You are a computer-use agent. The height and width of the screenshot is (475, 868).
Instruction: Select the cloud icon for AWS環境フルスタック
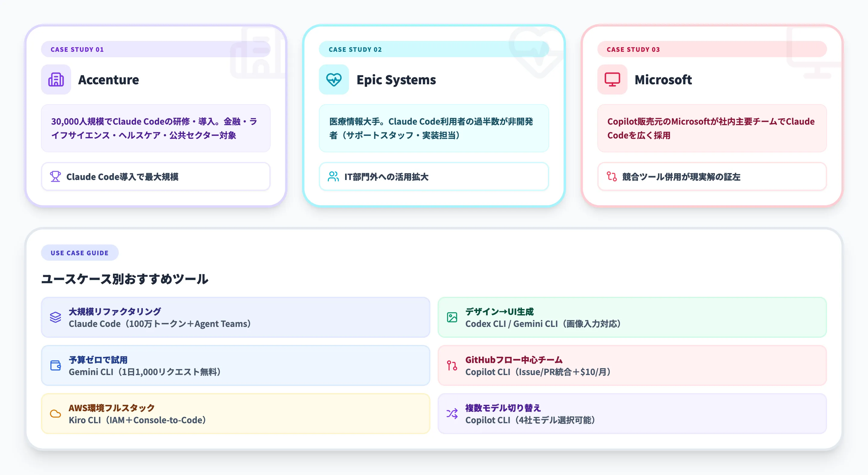point(55,413)
